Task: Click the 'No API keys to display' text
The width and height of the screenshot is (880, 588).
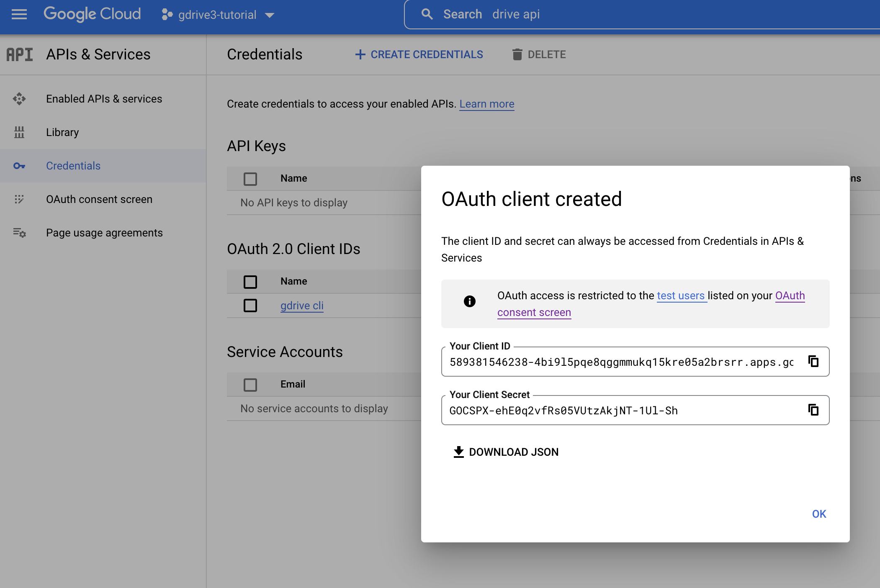Action: (x=294, y=203)
